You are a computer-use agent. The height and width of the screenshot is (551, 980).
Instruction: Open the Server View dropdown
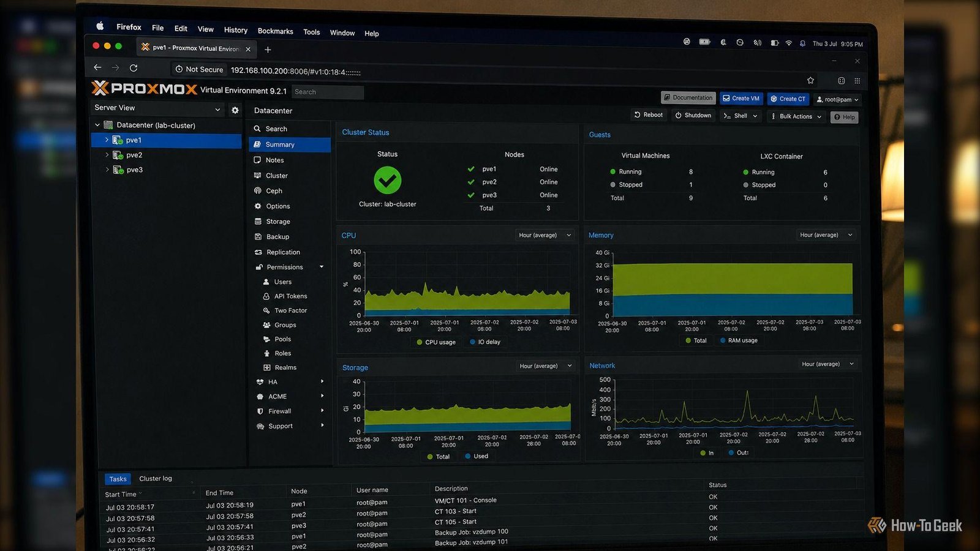[x=157, y=108]
